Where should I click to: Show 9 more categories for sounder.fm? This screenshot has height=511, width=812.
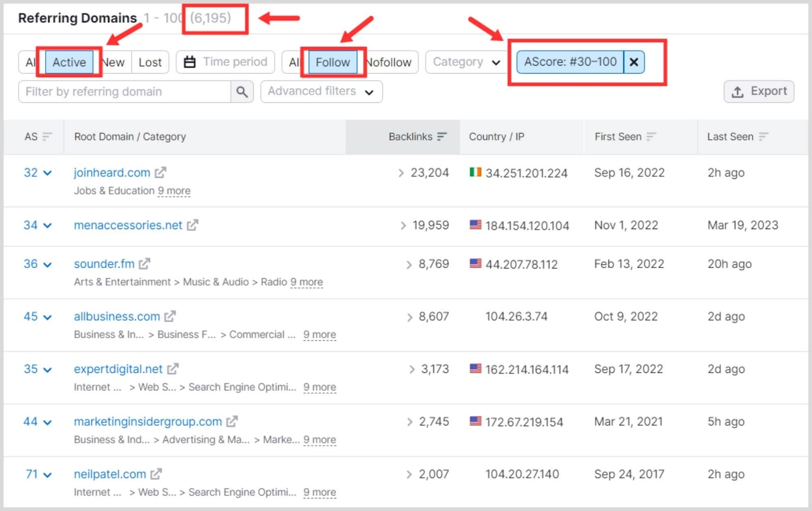(x=307, y=282)
